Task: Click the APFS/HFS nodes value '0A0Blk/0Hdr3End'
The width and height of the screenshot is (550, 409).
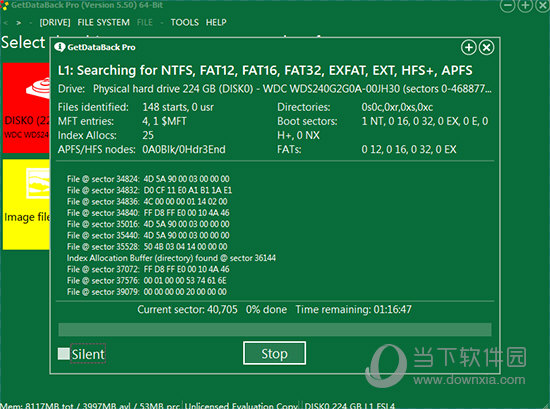Action: point(184,149)
